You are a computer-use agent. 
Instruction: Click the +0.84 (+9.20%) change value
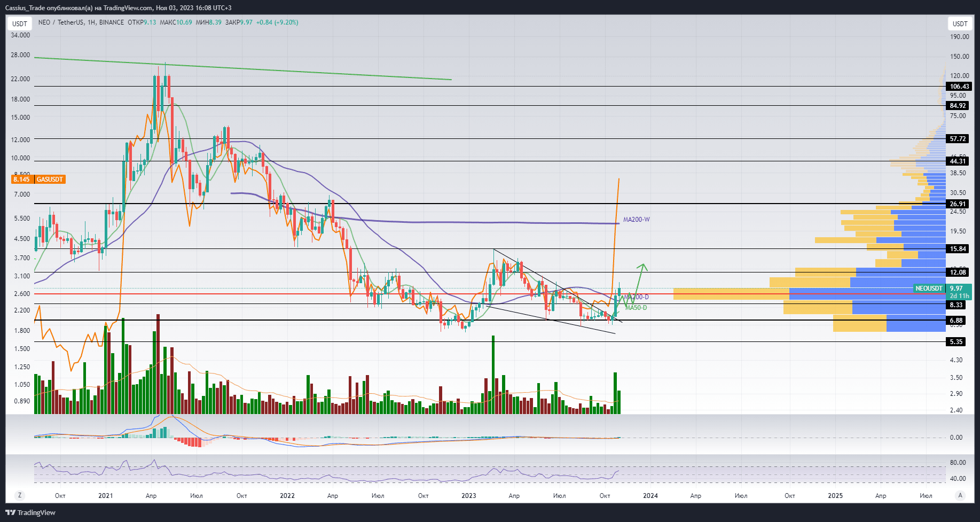pyautogui.click(x=277, y=22)
